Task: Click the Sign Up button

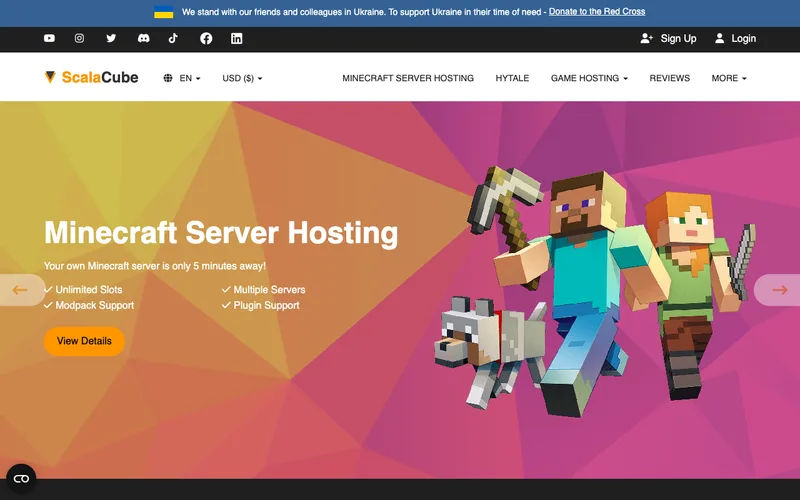Action: point(668,38)
